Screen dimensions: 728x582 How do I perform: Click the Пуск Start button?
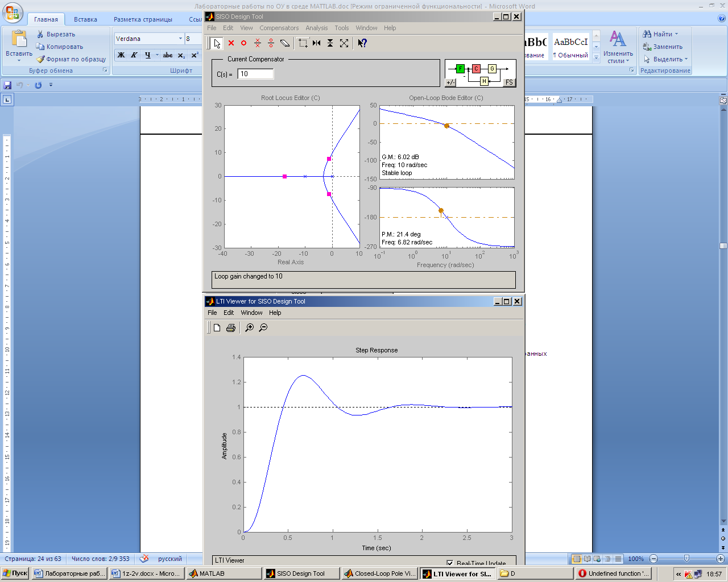tap(15, 573)
